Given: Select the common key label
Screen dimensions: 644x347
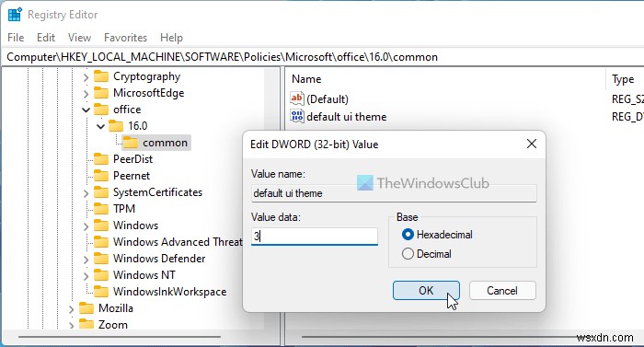Looking at the screenshot, I should coord(165,143).
